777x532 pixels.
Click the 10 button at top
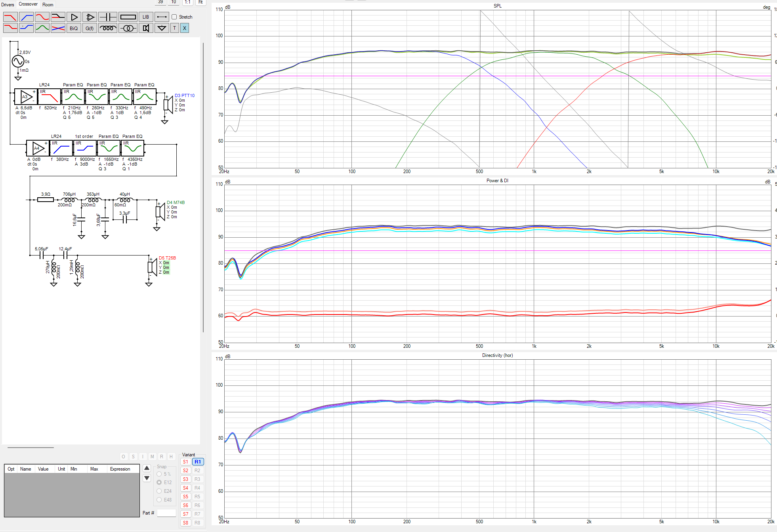click(x=174, y=2)
